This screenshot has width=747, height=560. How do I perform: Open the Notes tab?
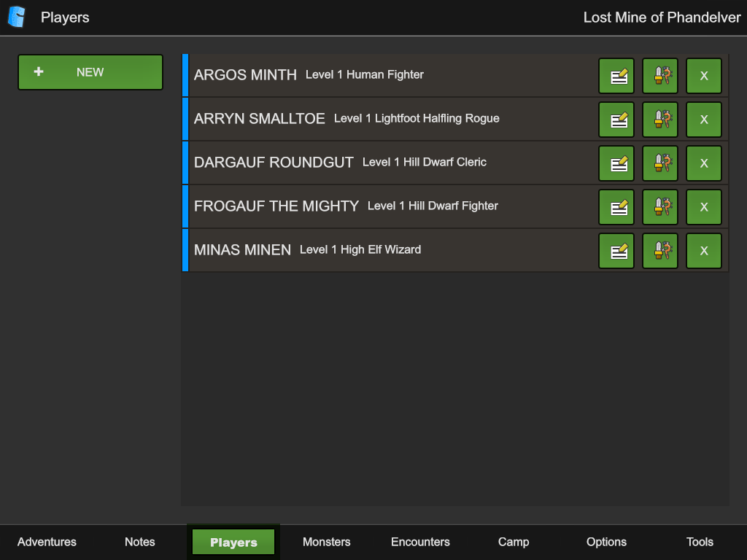140,542
